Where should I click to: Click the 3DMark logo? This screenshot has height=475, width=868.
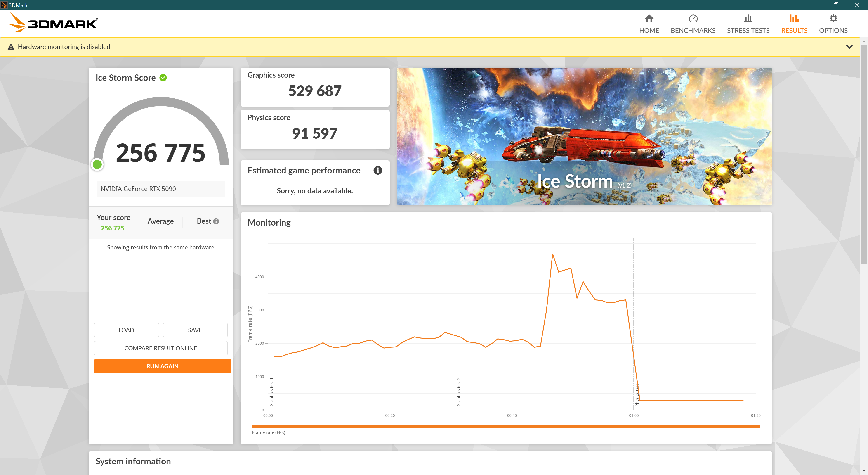click(53, 23)
